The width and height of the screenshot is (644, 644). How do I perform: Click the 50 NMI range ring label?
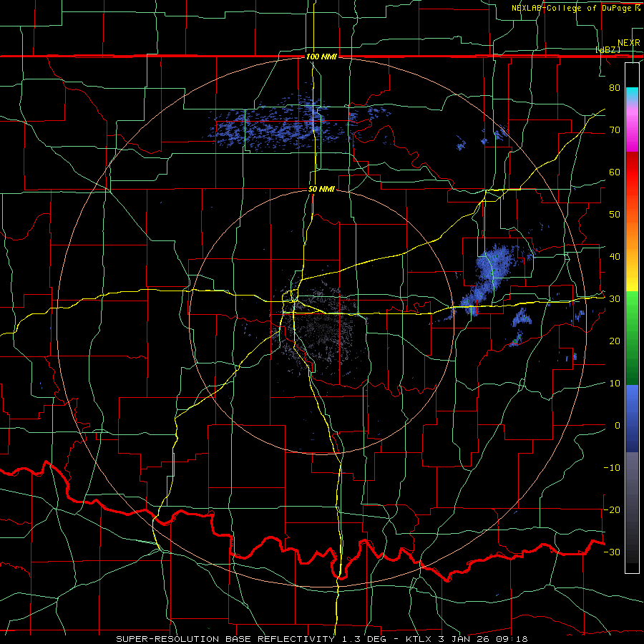[x=321, y=190]
